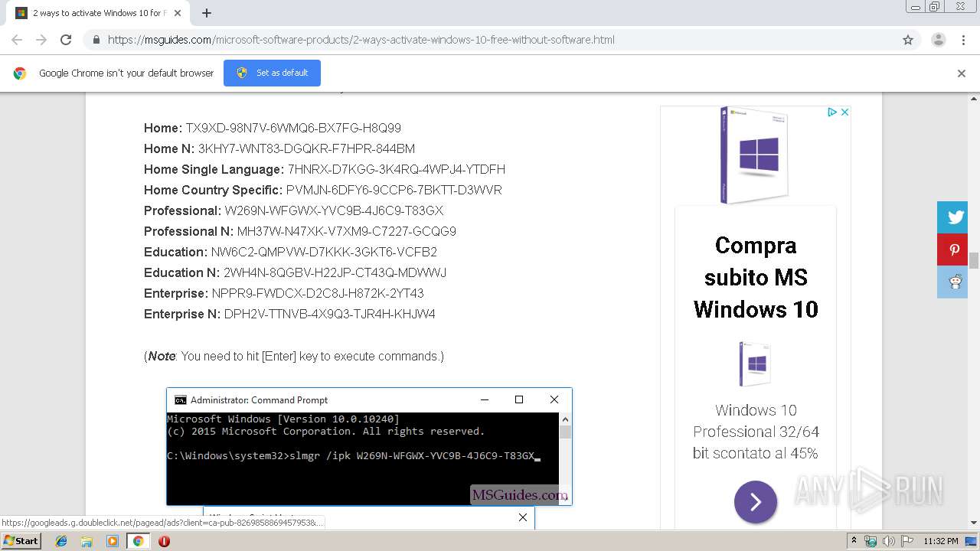
Task: Open a new tab with the plus button
Action: pyautogui.click(x=207, y=13)
